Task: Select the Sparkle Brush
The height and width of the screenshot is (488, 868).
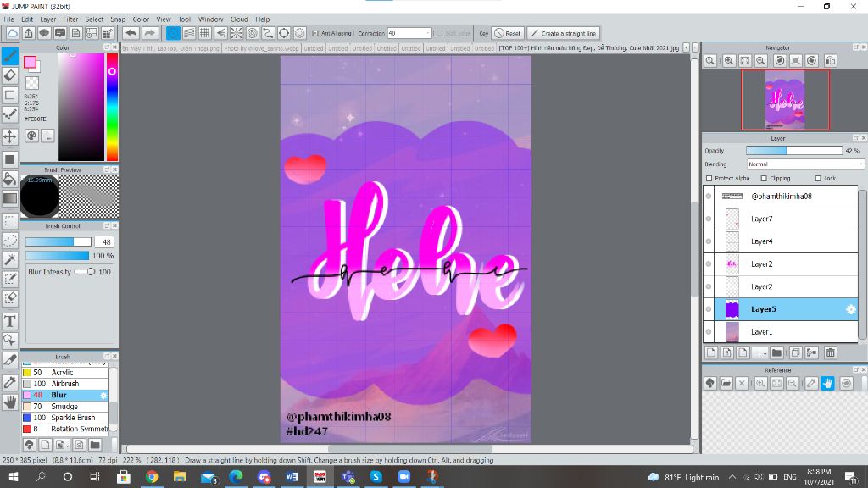Action: click(x=65, y=418)
